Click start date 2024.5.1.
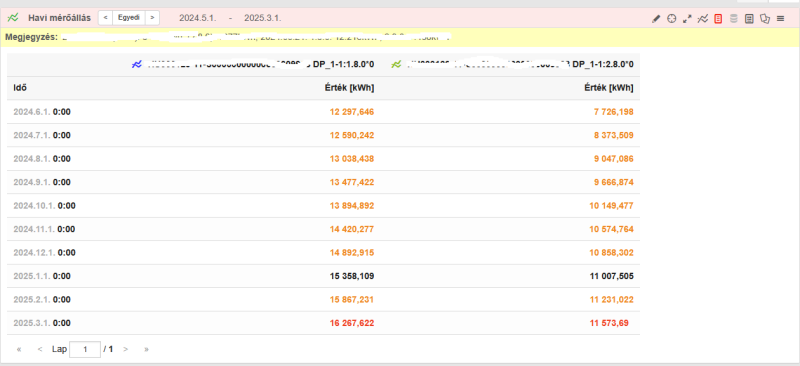Screen dimensions: 800x366 [198, 18]
